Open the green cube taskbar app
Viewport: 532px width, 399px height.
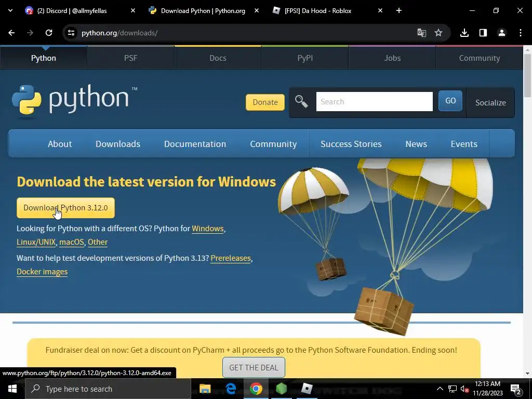[281, 389]
